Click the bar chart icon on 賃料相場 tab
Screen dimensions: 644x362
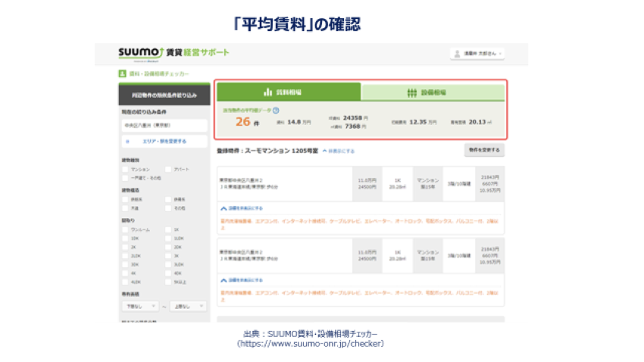click(x=267, y=92)
